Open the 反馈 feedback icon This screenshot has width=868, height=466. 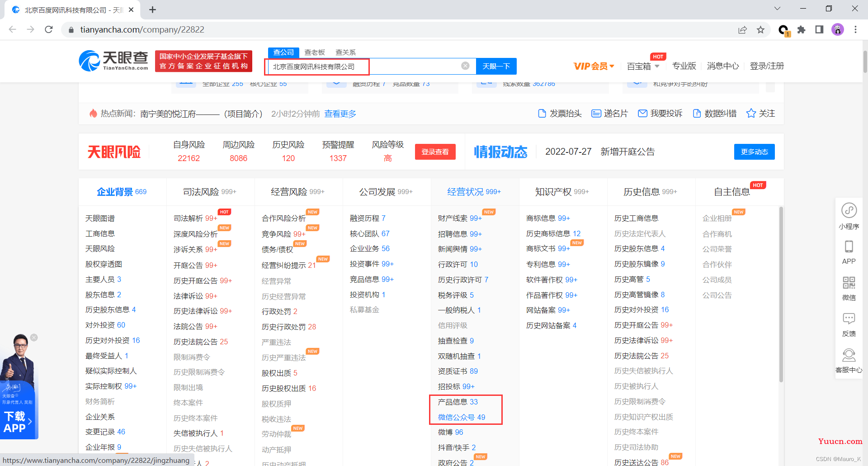tap(849, 319)
